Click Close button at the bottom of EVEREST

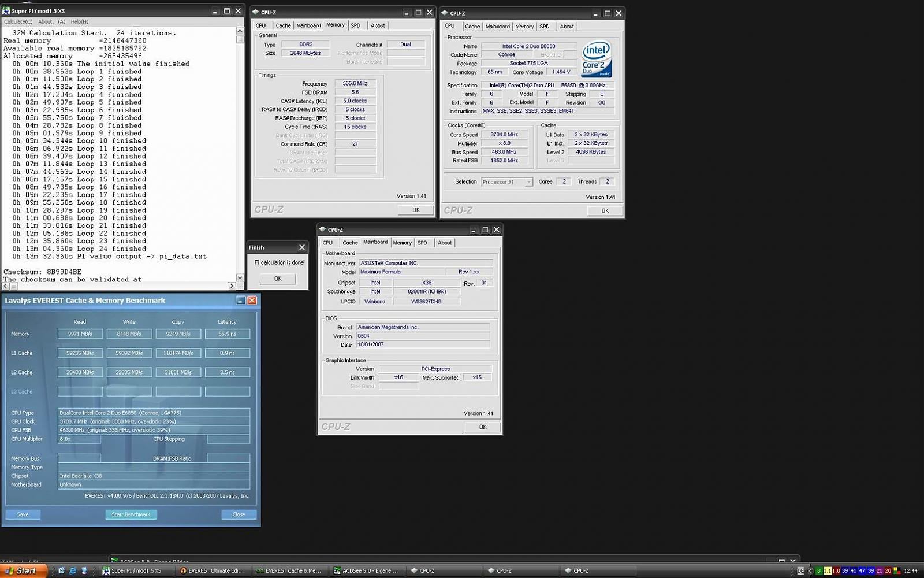pyautogui.click(x=239, y=514)
